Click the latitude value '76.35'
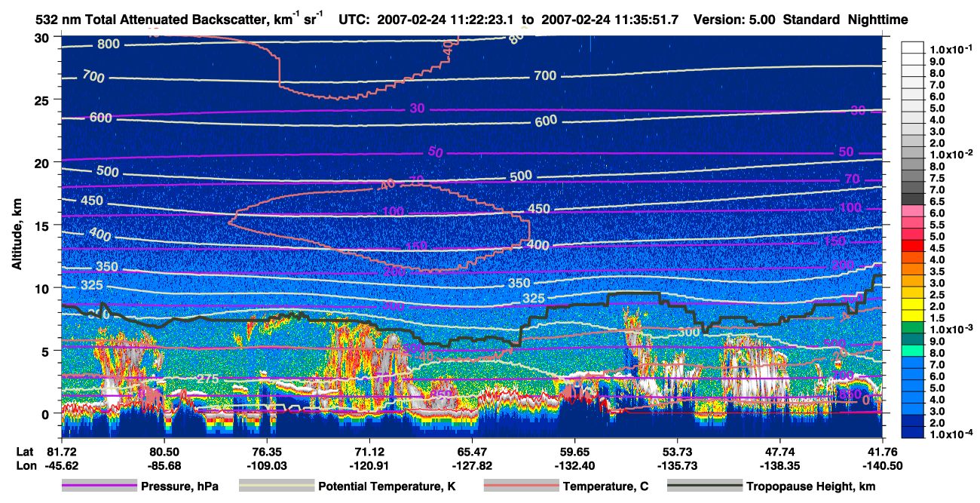Viewport: 980px width, 503px height. (267, 451)
